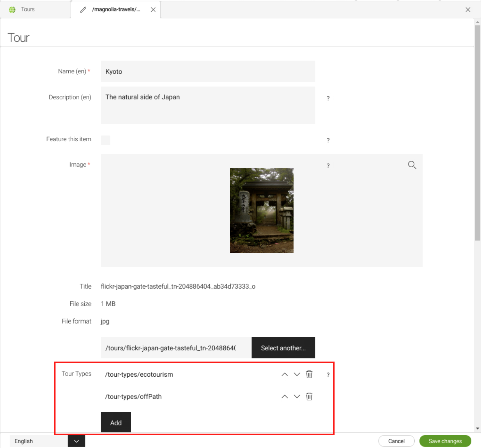
Task: Close the /magnolia-travels/ tab
Action: coord(153,10)
